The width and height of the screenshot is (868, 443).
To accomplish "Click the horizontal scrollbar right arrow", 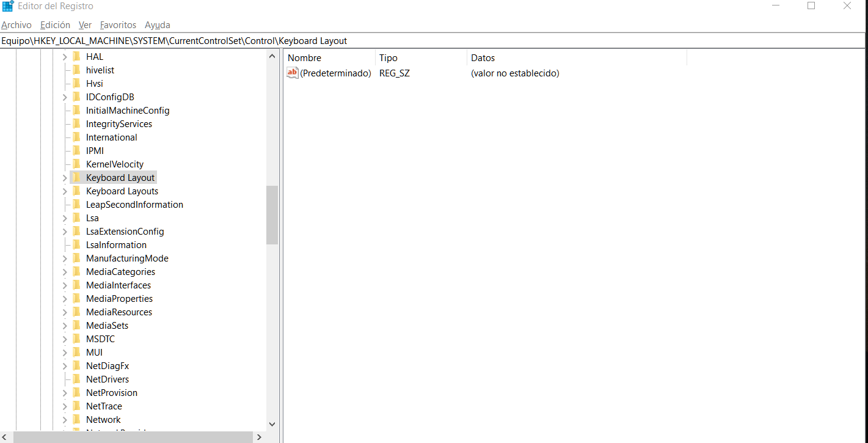I will tap(259, 437).
